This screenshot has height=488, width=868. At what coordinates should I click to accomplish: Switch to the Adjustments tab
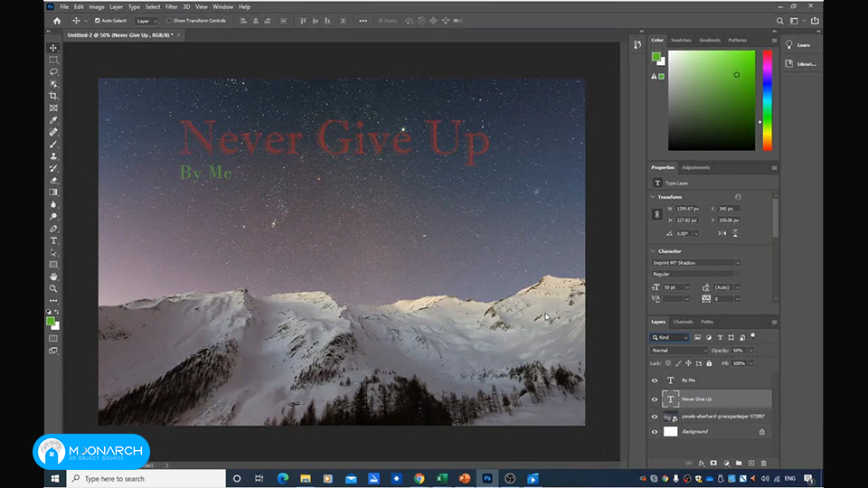click(x=696, y=168)
